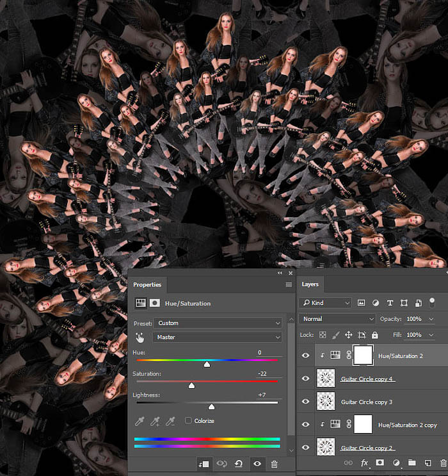
Task: Open the Master channel dropdown
Action: (x=217, y=337)
